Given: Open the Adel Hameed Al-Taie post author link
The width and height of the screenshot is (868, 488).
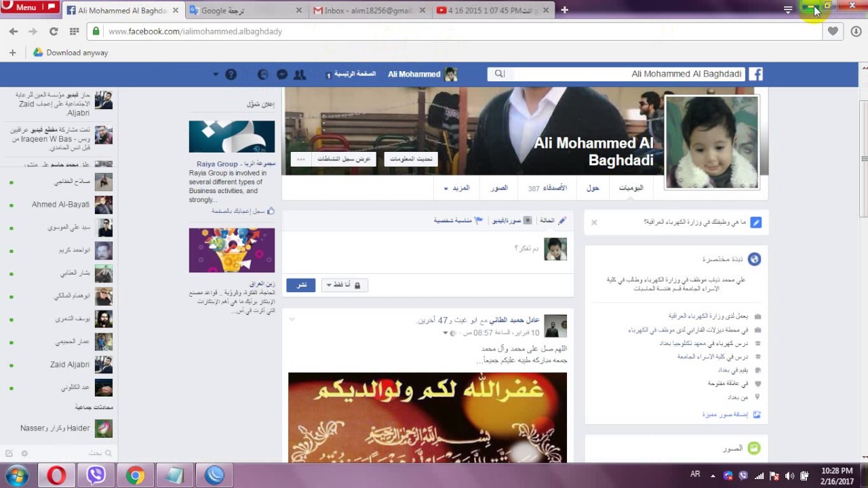Looking at the screenshot, I should tap(514, 320).
